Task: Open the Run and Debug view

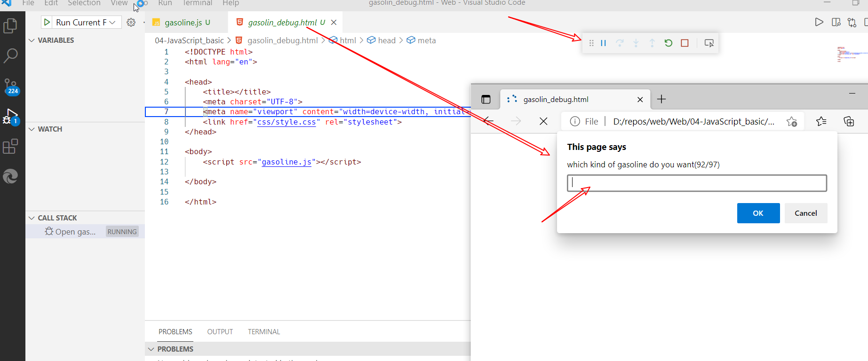Action: tap(11, 117)
